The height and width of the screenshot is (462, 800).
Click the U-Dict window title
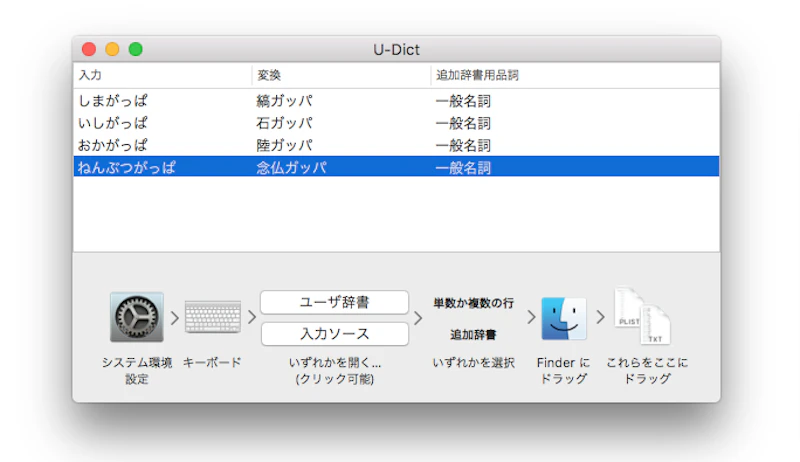tap(396, 49)
